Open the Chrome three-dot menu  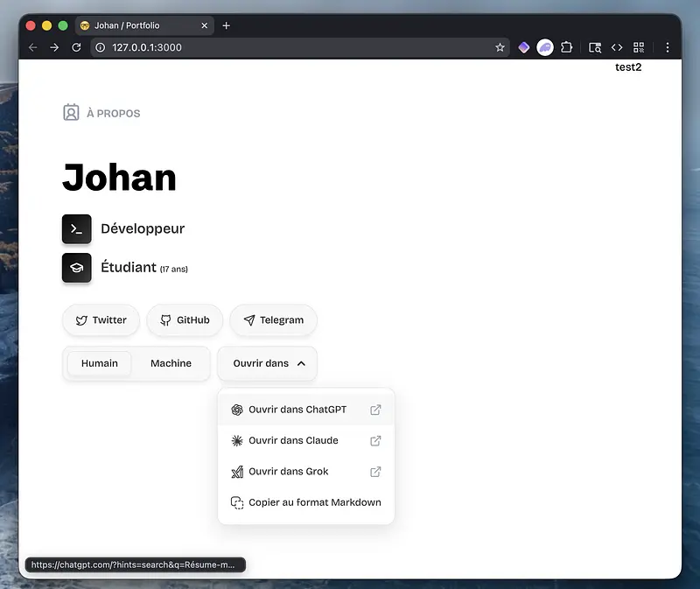(x=668, y=47)
